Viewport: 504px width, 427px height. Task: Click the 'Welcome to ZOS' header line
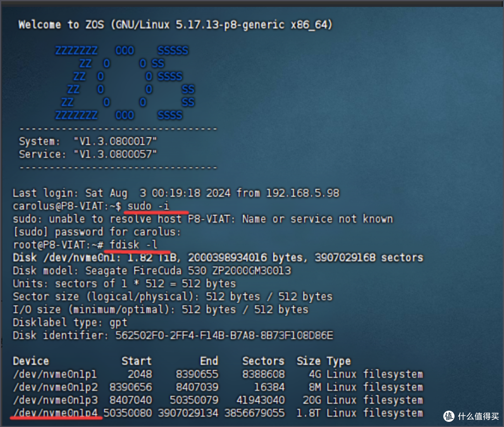click(x=175, y=25)
